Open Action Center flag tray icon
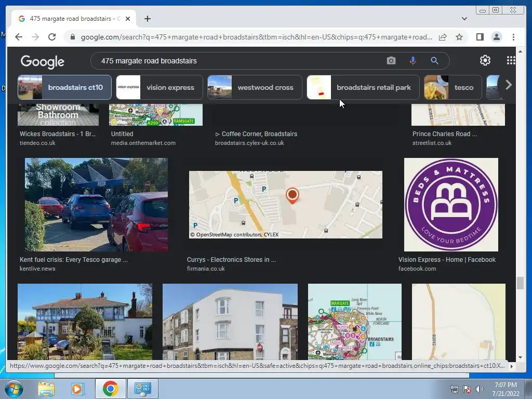 pos(467,389)
